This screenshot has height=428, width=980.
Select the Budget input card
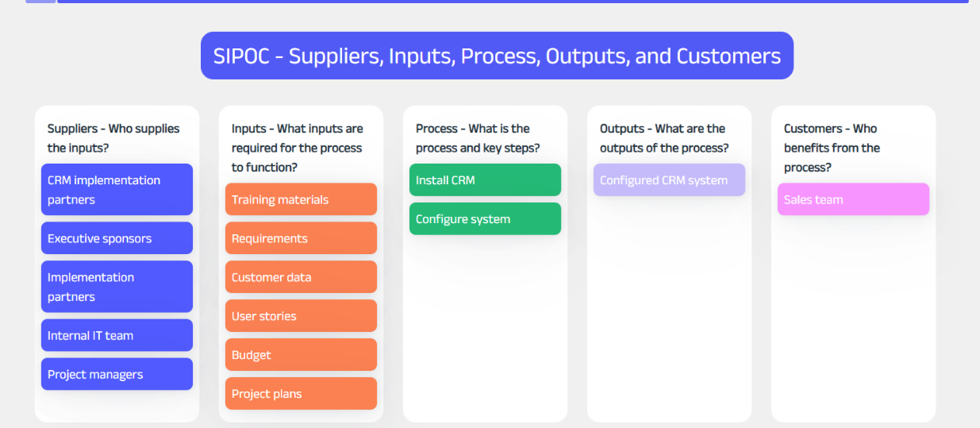coord(301,355)
